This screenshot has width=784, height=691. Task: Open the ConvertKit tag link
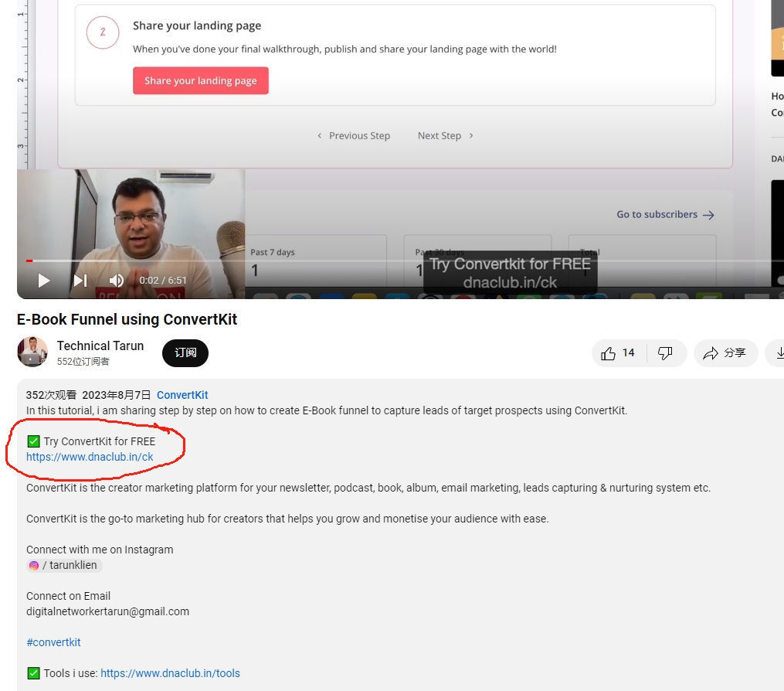(x=182, y=395)
